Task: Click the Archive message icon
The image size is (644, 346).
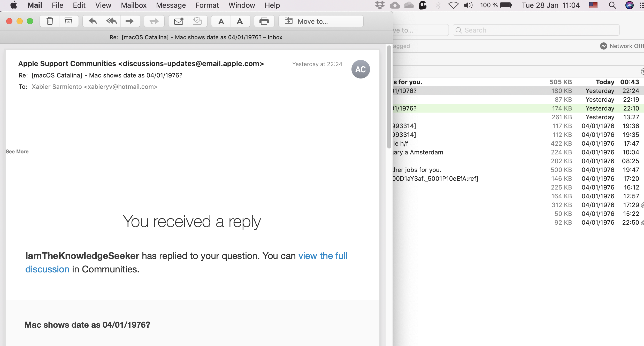Action: coord(68,21)
